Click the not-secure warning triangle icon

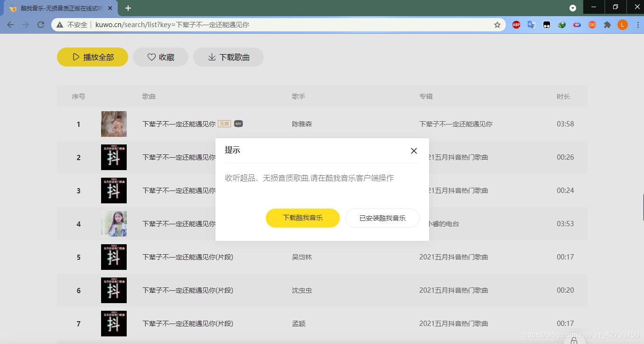60,25
